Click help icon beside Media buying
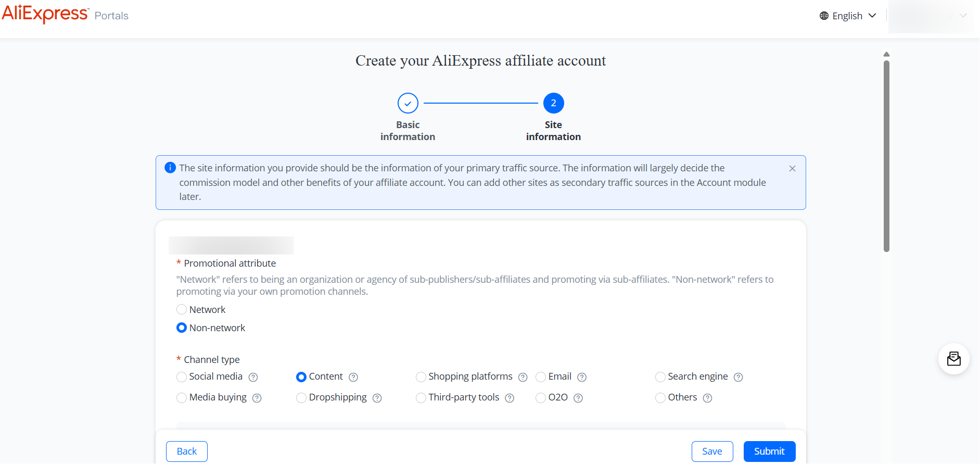980x464 pixels. [x=257, y=398]
